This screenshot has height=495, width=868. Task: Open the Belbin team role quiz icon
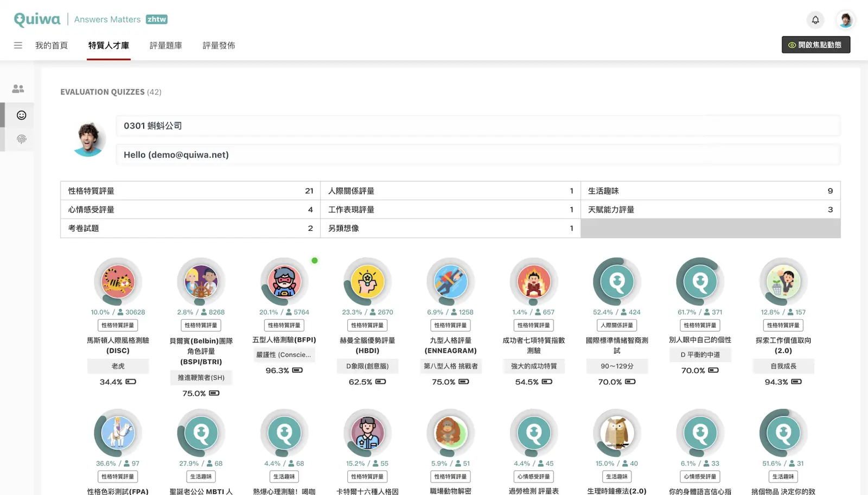201,282
